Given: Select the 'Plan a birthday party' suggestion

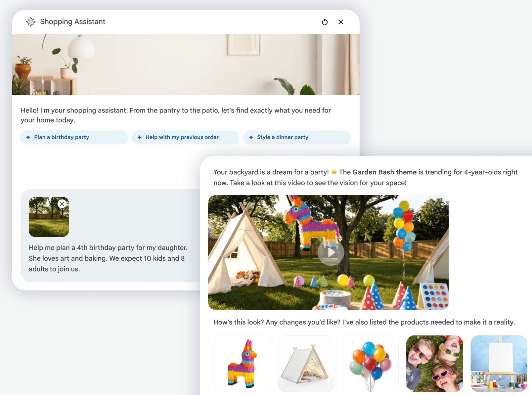Looking at the screenshot, I should point(74,137).
